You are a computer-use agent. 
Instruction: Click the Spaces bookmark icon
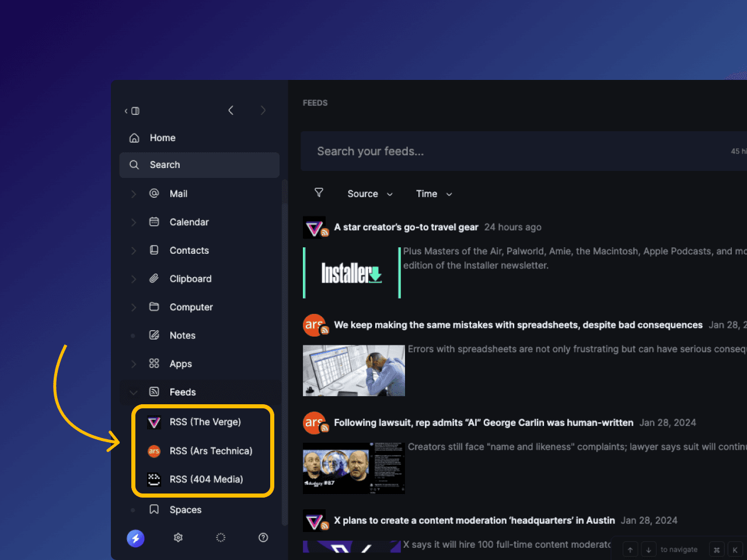(x=154, y=509)
